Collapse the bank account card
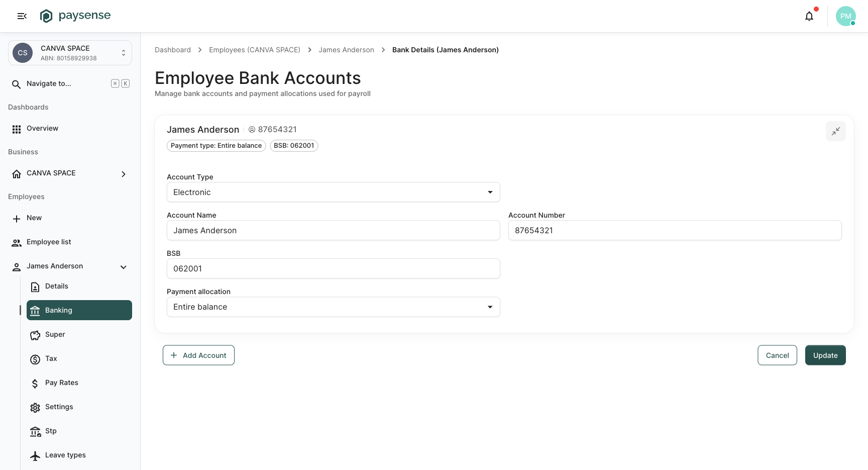 [836, 131]
